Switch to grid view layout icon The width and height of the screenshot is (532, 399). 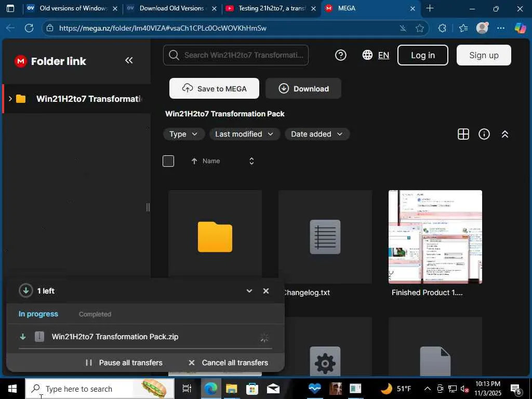coord(463,134)
